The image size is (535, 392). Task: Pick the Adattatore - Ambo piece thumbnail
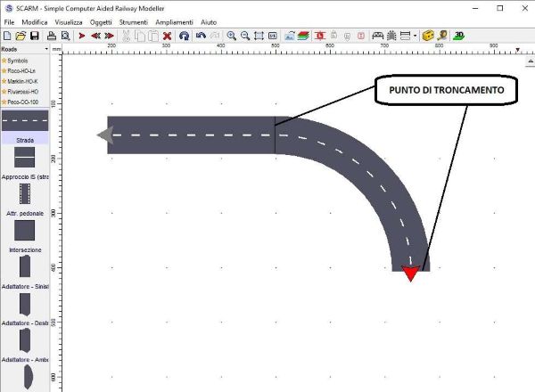[25, 340]
